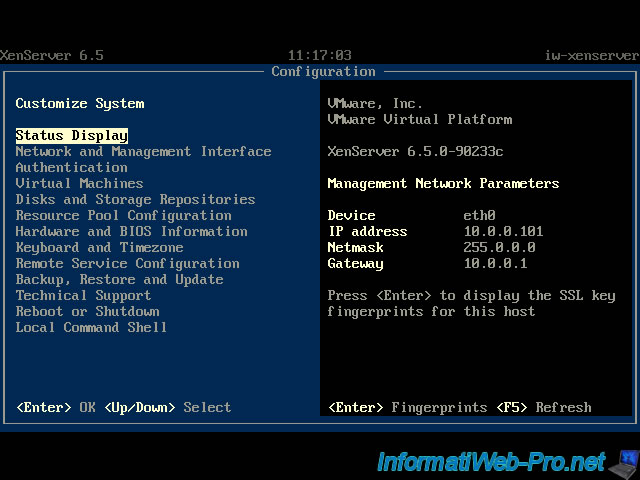Click the <Enter> Fingerprints hint
The width and height of the screenshot is (640, 480).
407,407
